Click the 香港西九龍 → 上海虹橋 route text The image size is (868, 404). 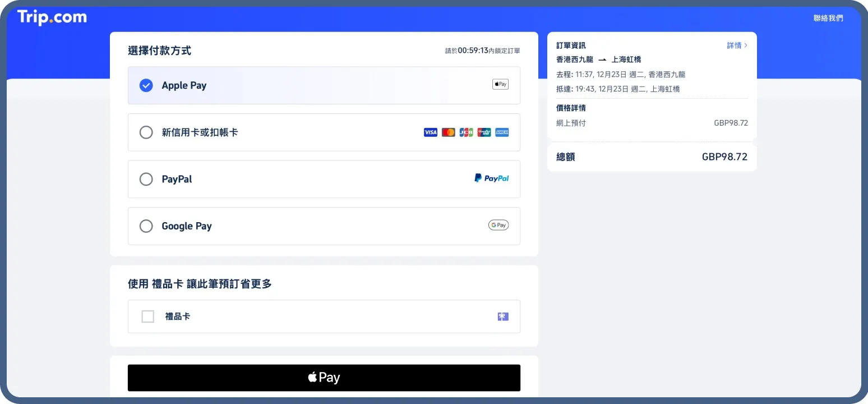(599, 59)
